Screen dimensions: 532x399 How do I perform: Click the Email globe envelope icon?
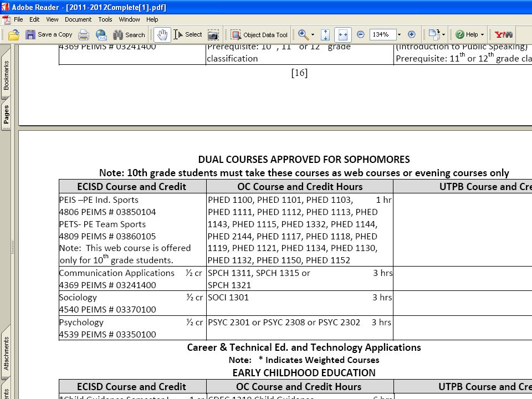pyautogui.click(x=101, y=34)
